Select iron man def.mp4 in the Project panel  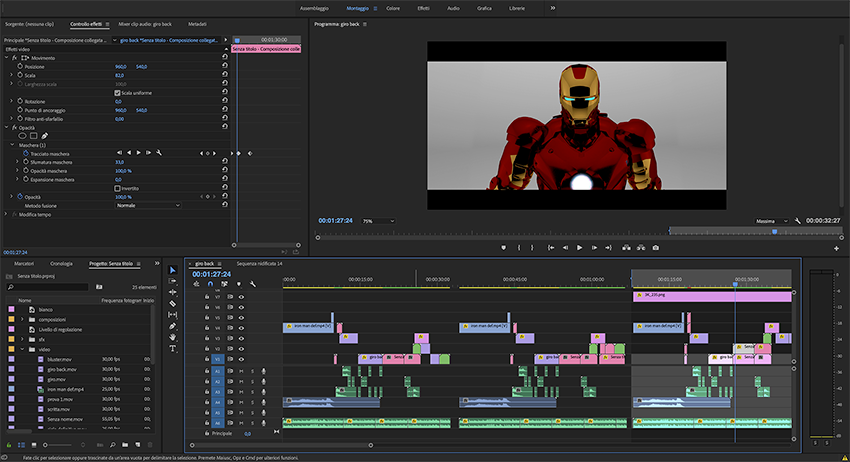tap(66, 389)
